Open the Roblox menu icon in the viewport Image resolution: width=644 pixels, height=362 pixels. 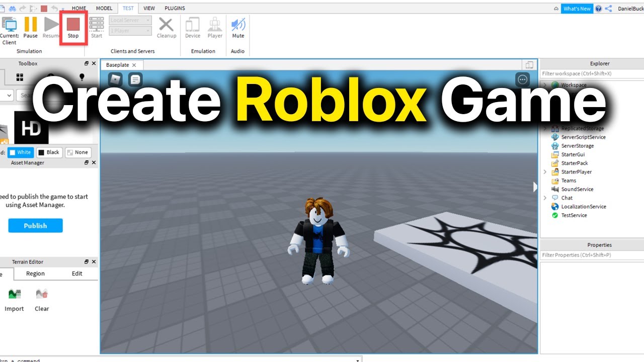click(116, 79)
